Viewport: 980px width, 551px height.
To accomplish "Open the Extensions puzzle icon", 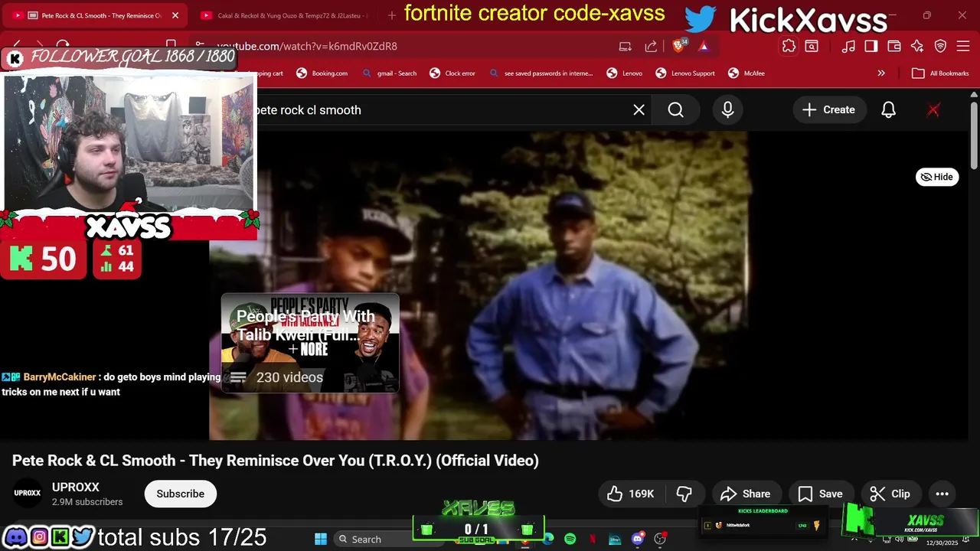I will coord(789,46).
